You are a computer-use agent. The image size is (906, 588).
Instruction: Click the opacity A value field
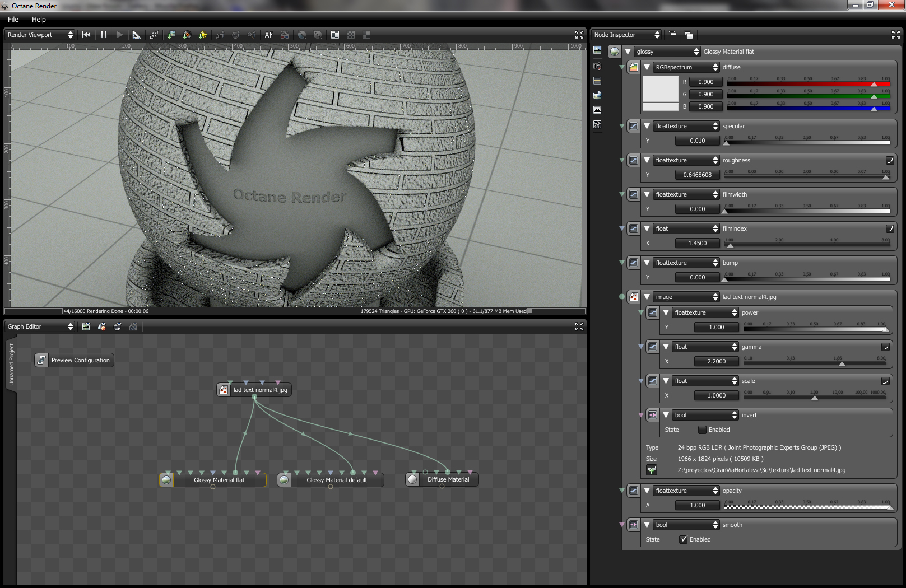697,505
